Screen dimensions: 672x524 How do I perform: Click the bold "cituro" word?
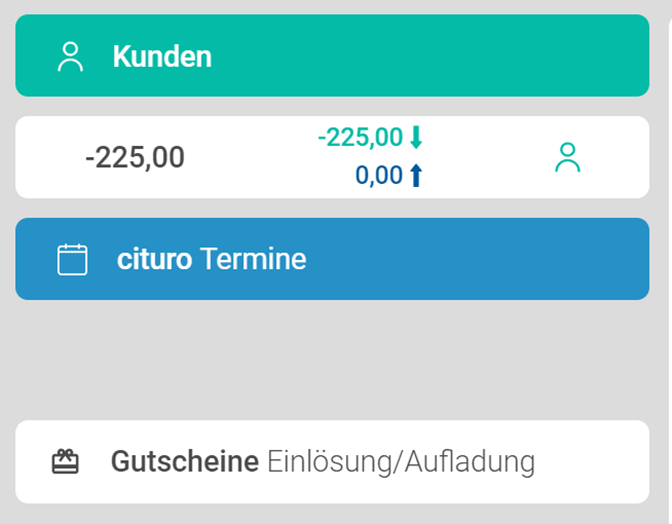154,260
